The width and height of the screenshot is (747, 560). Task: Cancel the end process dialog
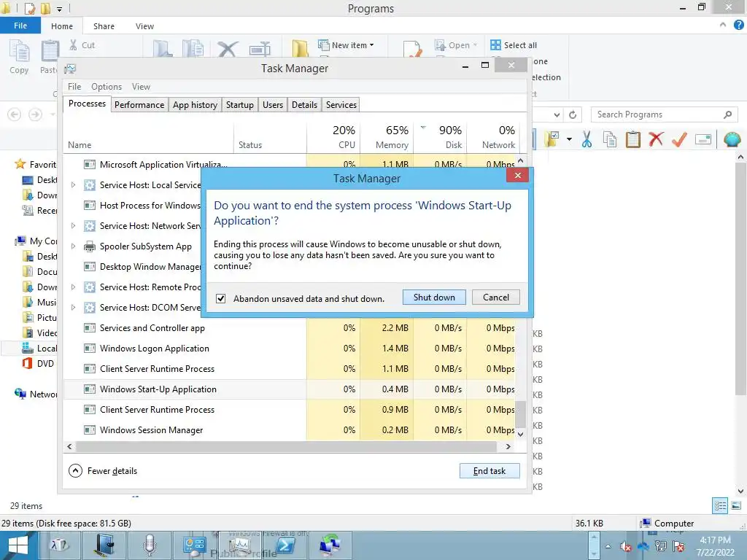tap(495, 297)
